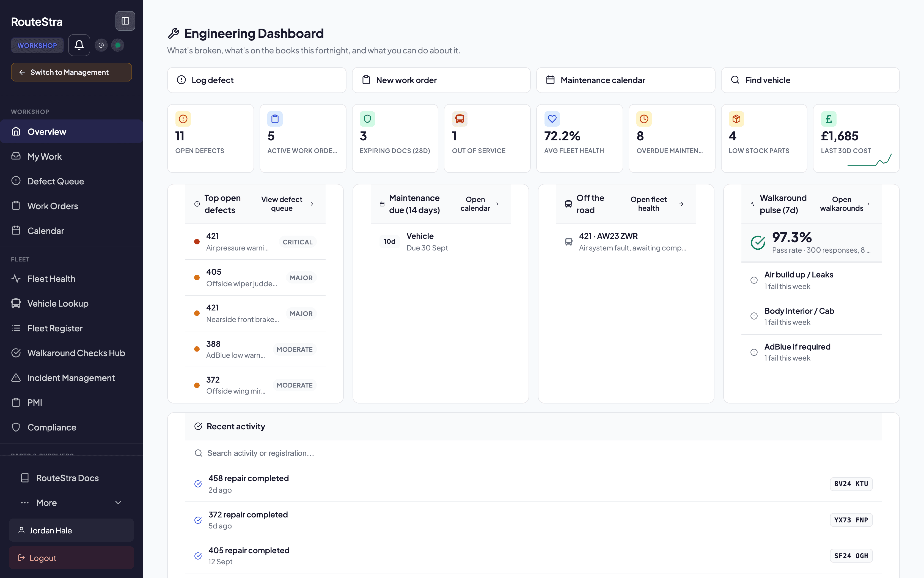Click Log defect quick action

tap(257, 80)
